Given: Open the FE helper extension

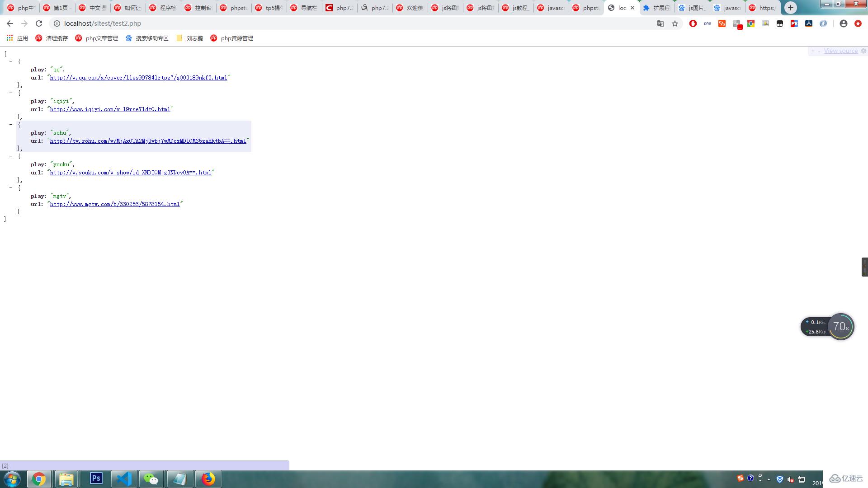Looking at the screenshot, I should 794,23.
